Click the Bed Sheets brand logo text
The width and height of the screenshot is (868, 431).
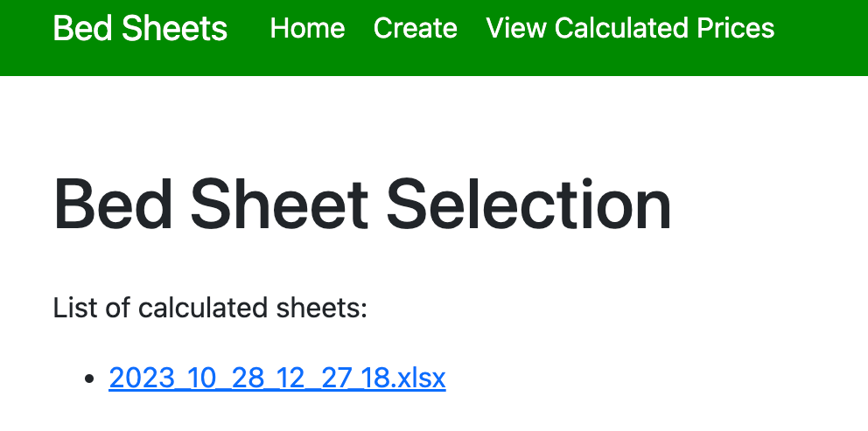(x=140, y=28)
